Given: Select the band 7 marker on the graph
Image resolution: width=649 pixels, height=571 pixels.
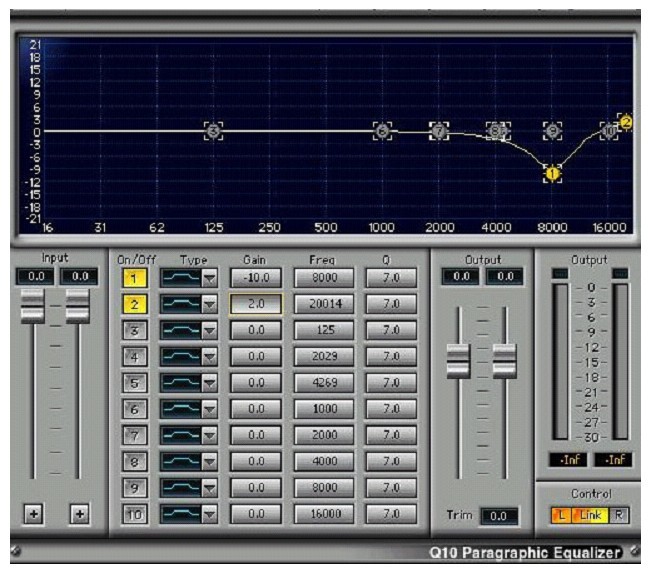Looking at the screenshot, I should coord(438,130).
